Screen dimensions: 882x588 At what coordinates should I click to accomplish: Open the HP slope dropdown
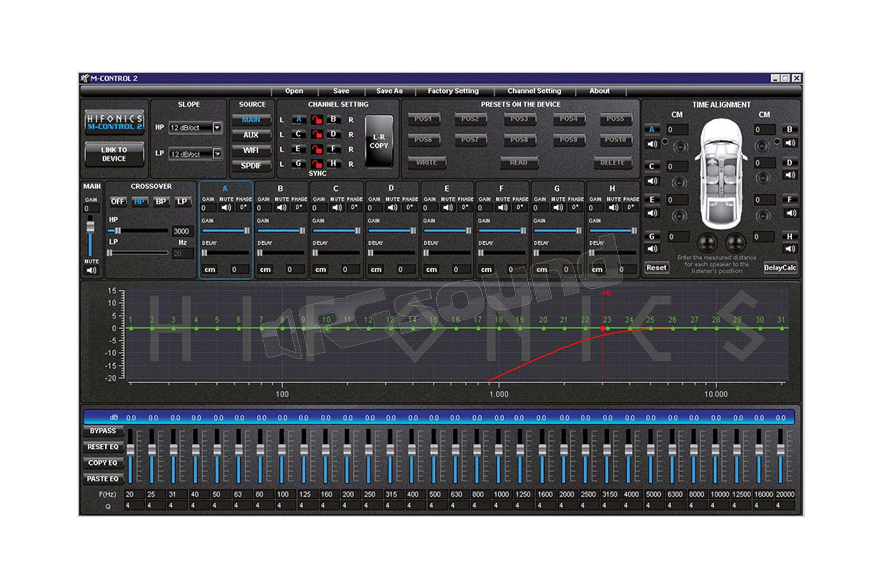217,128
